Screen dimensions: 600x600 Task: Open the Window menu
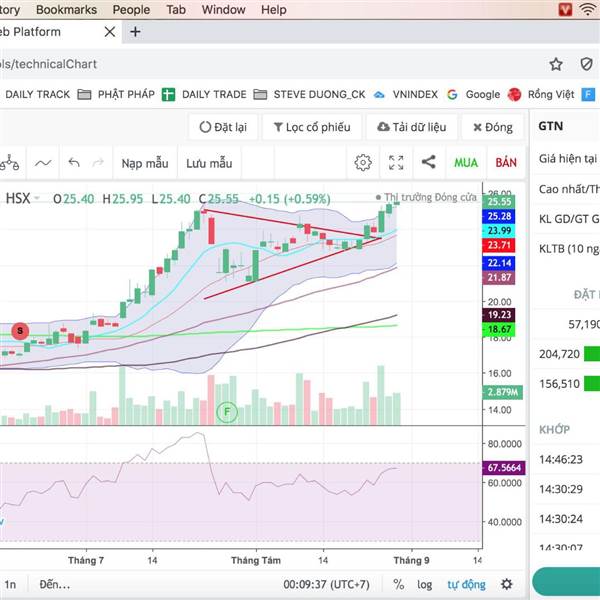pos(223,9)
